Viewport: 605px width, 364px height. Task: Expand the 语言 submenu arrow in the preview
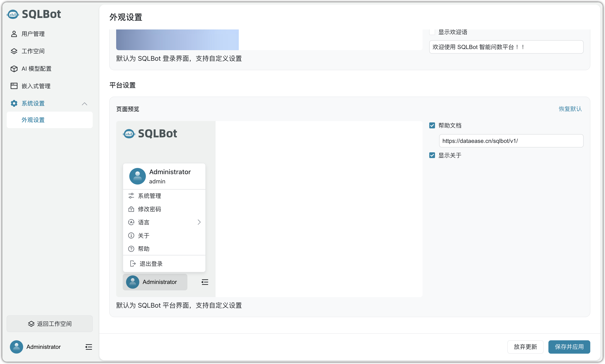(199, 222)
